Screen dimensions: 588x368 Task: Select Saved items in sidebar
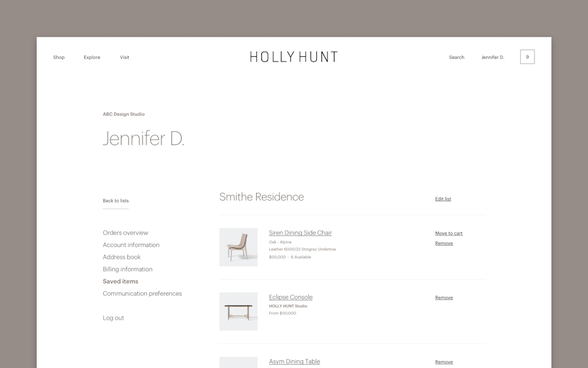120,281
